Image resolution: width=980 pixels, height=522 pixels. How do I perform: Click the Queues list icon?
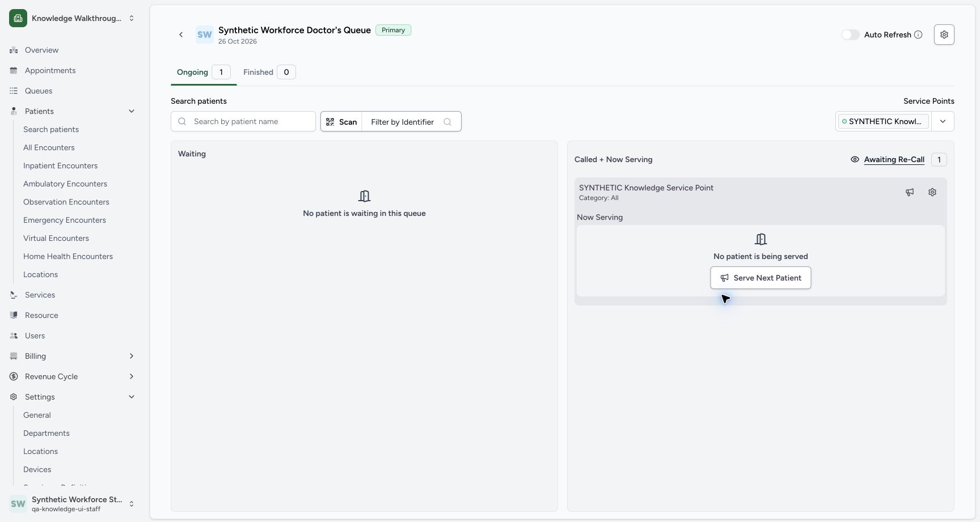pos(14,91)
